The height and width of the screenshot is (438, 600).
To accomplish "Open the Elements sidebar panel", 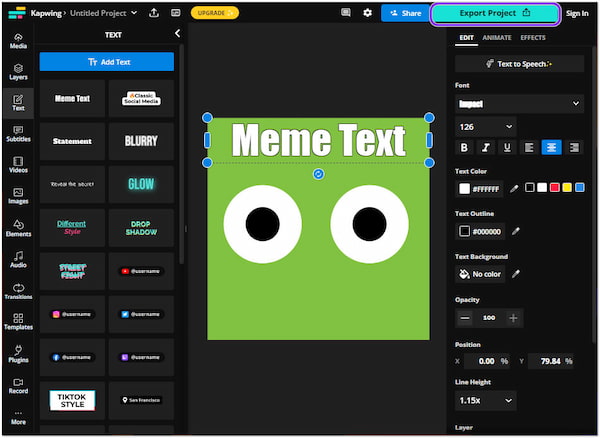I will coord(18,228).
